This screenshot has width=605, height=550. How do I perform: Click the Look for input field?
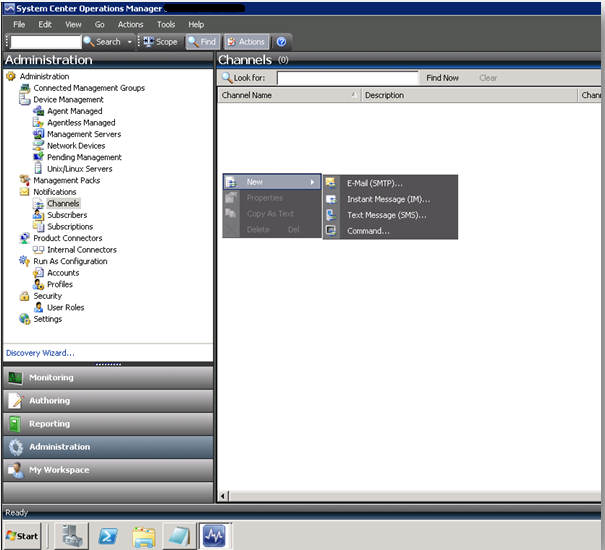[347, 78]
